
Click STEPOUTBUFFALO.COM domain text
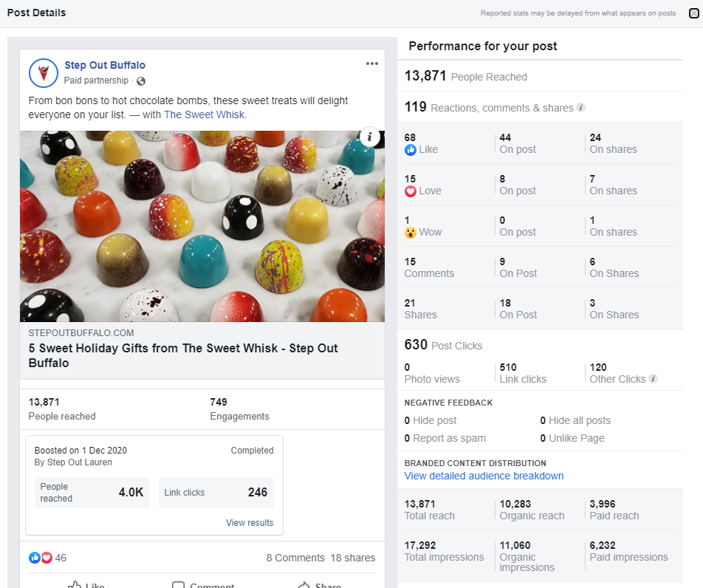[x=81, y=333]
